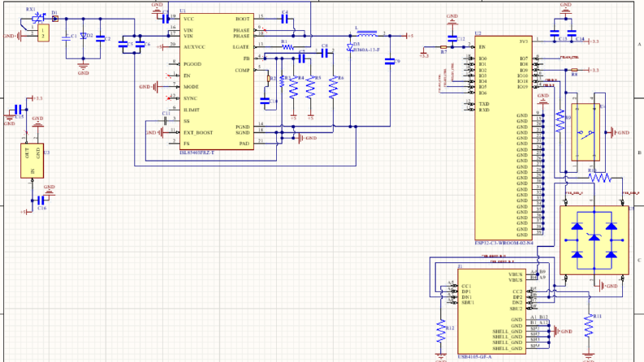Select the ESP32-C3-WROOM-02-N4 module body
The height and width of the screenshot is (362, 644).
pos(504,138)
